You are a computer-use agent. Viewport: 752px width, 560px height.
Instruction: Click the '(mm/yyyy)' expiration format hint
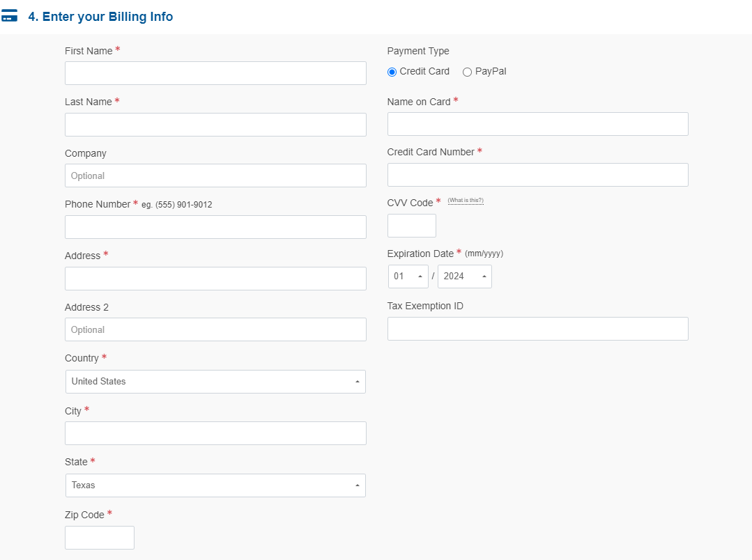click(x=484, y=254)
